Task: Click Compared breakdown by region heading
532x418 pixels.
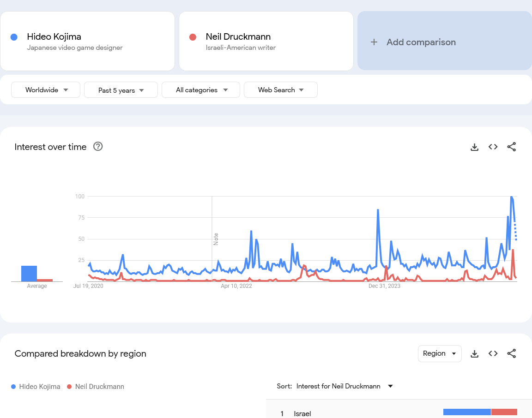Action: 80,353
